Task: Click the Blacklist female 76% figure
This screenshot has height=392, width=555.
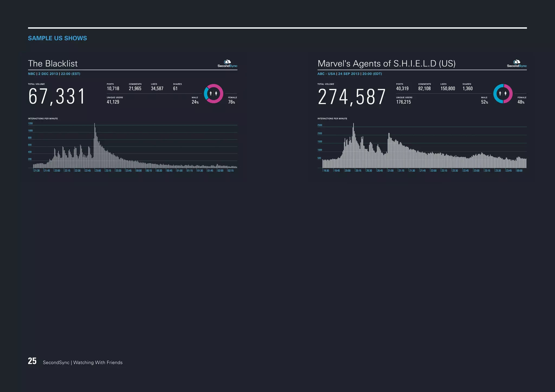Action: click(x=231, y=102)
